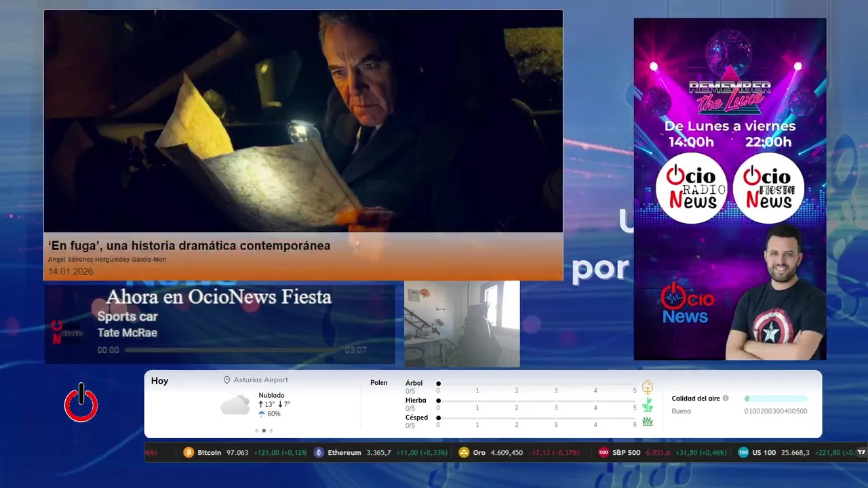Screen dimensions: 868x488
Task: Click the station logo in now-playing widget
Action: pos(66,331)
